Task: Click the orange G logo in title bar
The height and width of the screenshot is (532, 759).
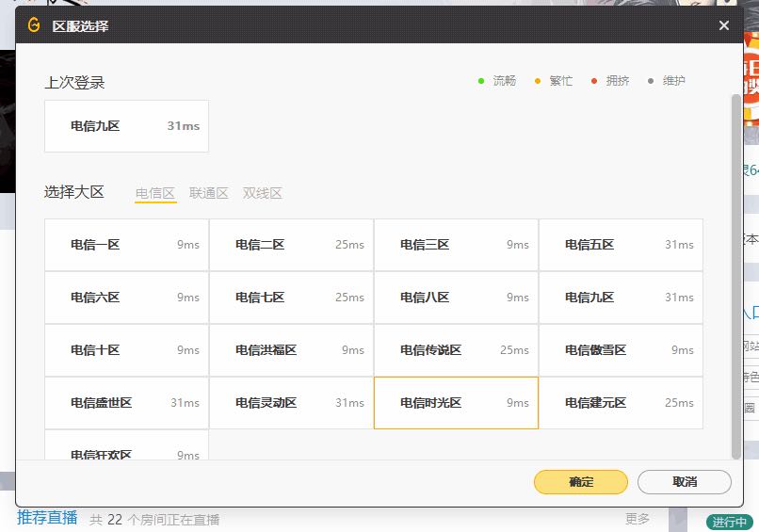Action: click(34, 24)
